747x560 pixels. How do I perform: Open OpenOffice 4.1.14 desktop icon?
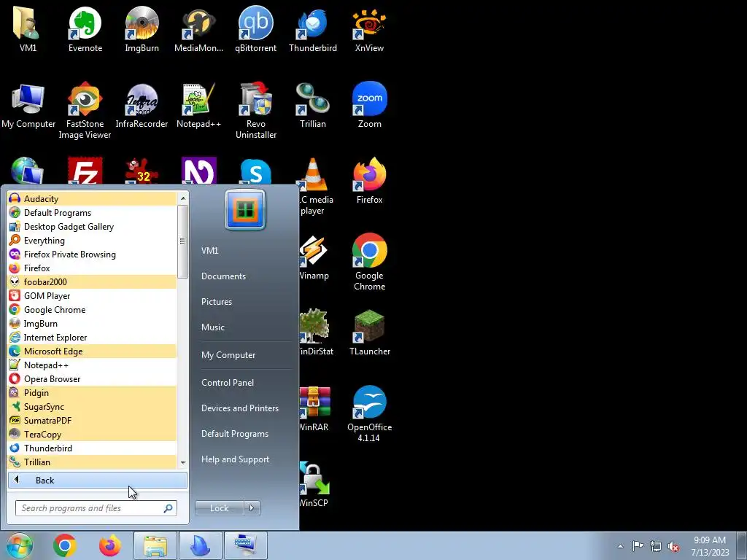click(369, 413)
